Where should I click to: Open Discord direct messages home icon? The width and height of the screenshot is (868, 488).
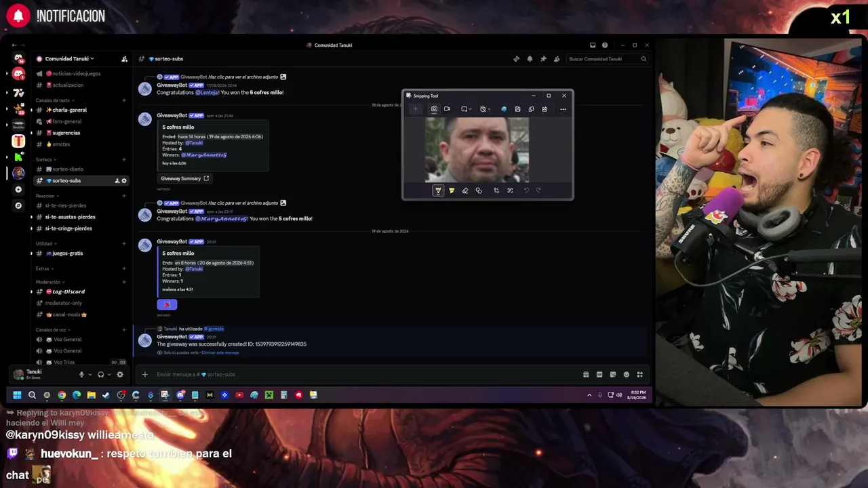(18, 58)
